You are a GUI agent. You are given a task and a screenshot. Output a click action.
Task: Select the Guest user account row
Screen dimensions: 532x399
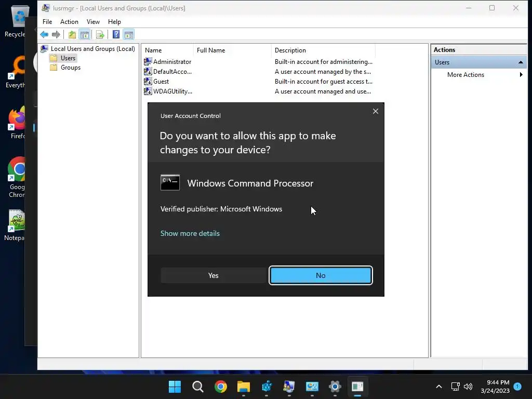259,82
